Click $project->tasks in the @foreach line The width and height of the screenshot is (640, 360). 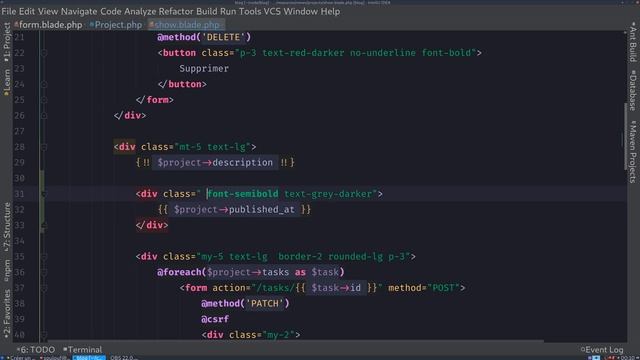pyautogui.click(x=248, y=272)
